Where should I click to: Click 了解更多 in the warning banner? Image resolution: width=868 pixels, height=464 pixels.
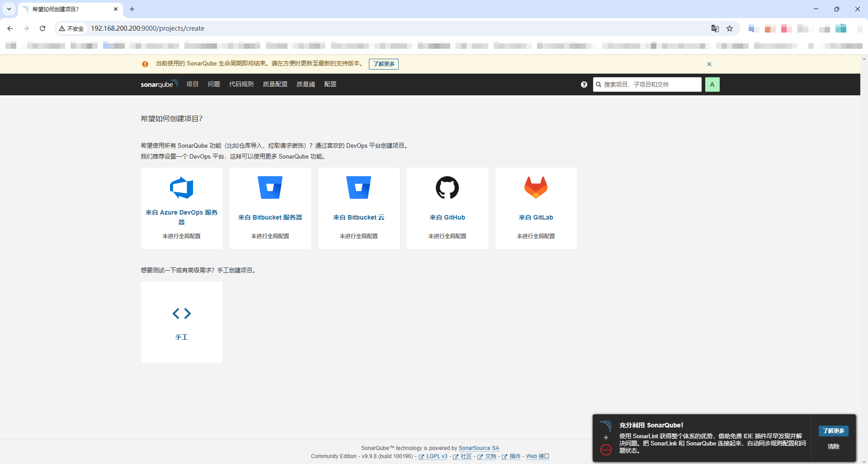point(384,64)
